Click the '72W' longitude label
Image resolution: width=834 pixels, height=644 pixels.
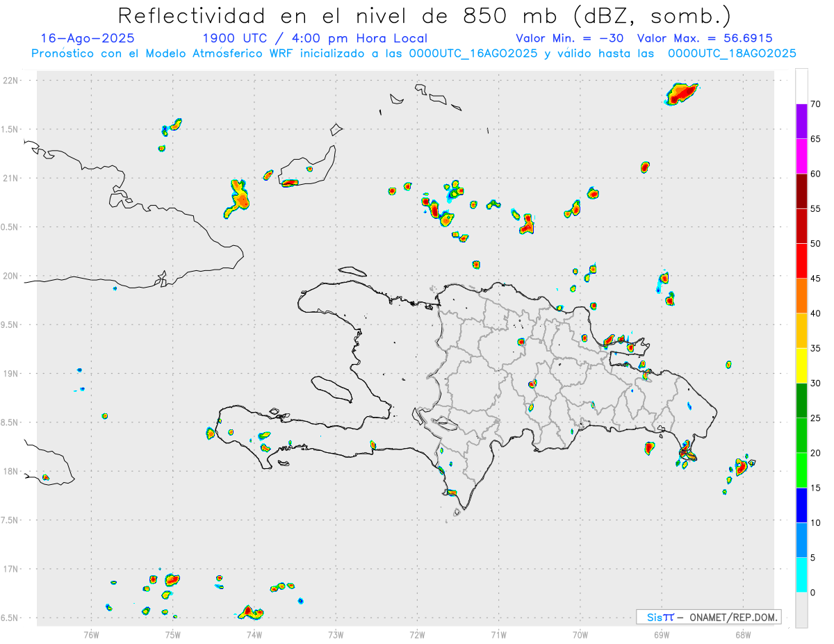[x=417, y=634]
